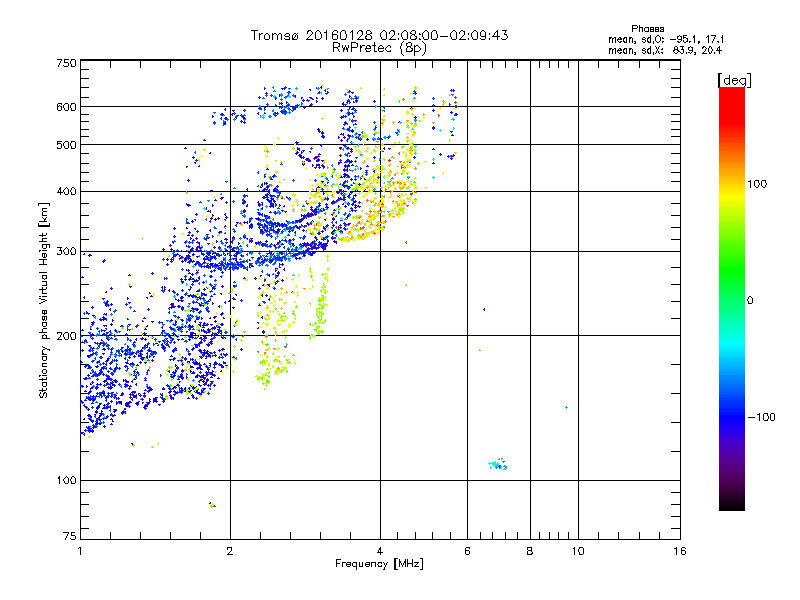Click the '750' y-axis tick label
800x600 pixels.
[66, 63]
